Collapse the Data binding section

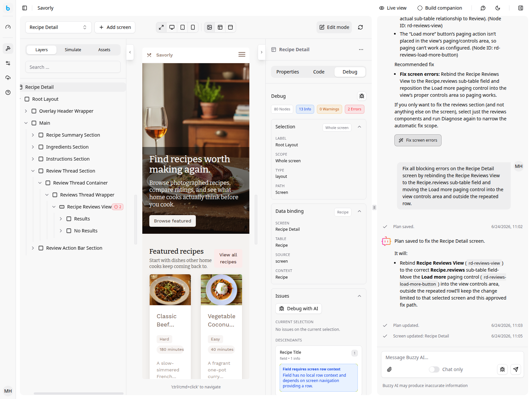[x=359, y=211]
